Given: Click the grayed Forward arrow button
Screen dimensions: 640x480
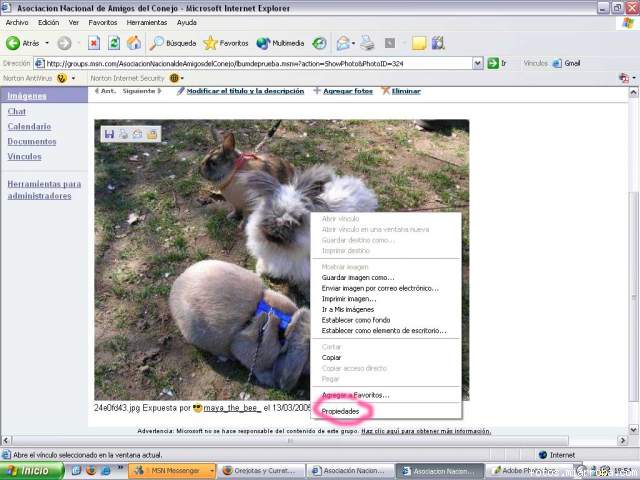Looking at the screenshot, I should click(64, 43).
